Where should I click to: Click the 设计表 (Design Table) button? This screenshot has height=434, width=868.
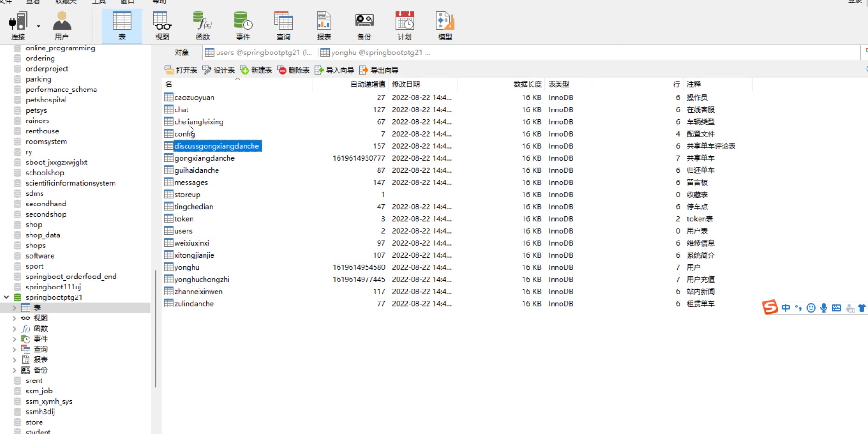click(218, 70)
